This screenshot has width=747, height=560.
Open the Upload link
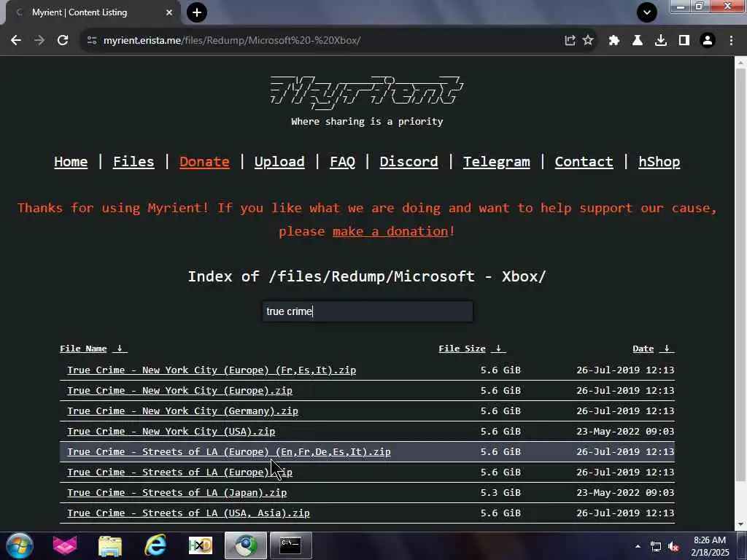point(279,162)
